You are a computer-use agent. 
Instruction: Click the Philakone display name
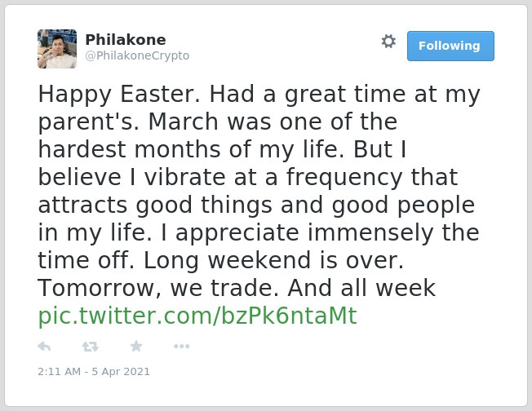coord(126,40)
